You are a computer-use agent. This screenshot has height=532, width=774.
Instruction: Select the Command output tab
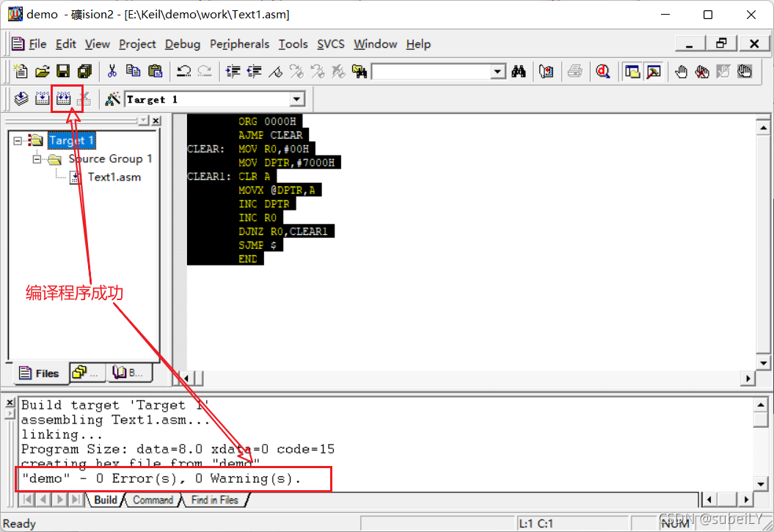[x=153, y=500]
